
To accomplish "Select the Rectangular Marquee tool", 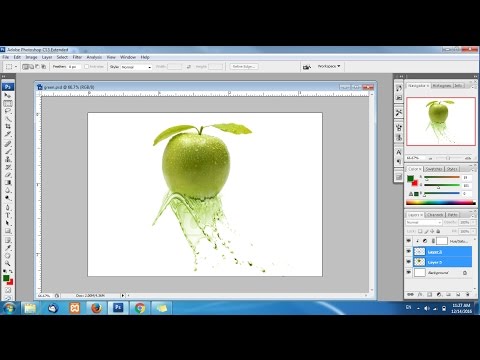I will point(8,103).
